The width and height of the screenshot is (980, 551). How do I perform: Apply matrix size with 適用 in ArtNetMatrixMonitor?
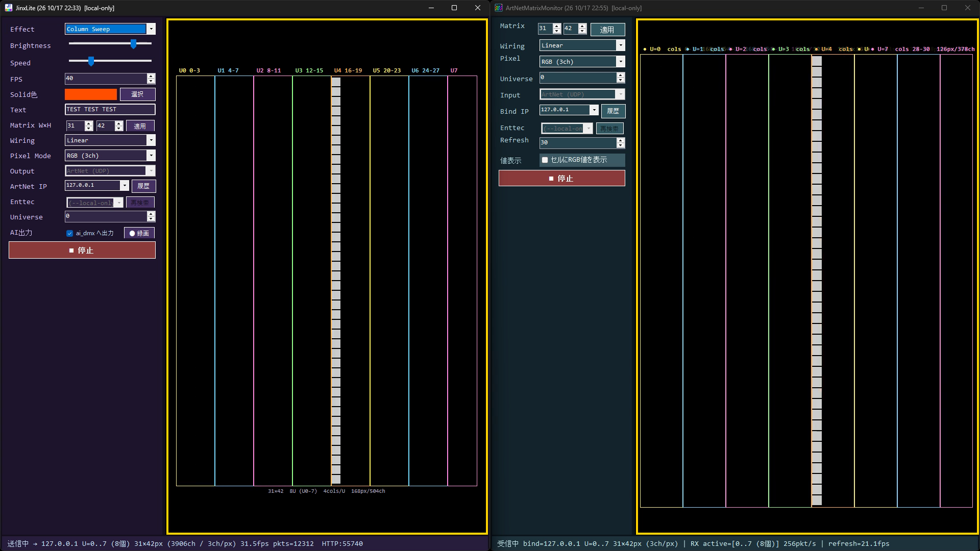point(607,30)
